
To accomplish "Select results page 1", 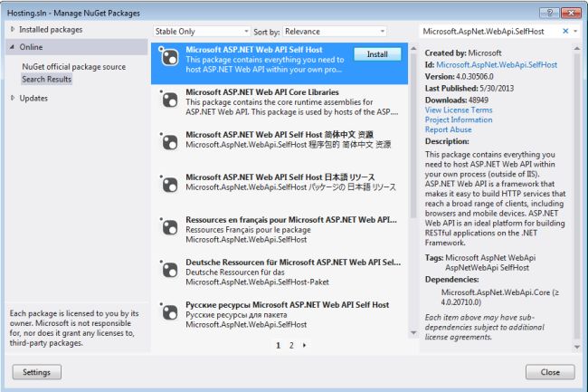I will click(x=279, y=346).
